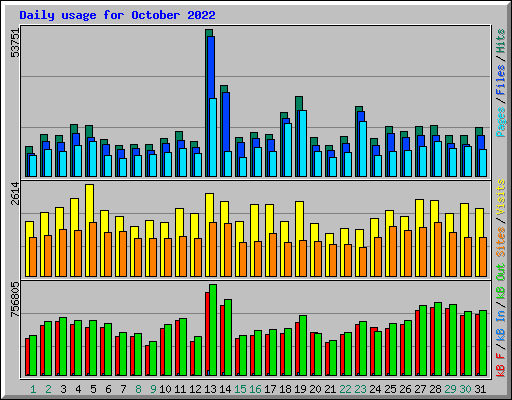Select x-axis day label 14
This screenshot has height=400, width=512.
click(225, 389)
